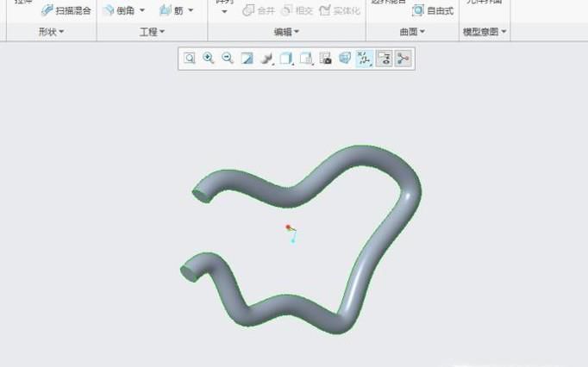The width and height of the screenshot is (588, 367).
Task: Click the 自由式 button
Action: pyautogui.click(x=433, y=11)
